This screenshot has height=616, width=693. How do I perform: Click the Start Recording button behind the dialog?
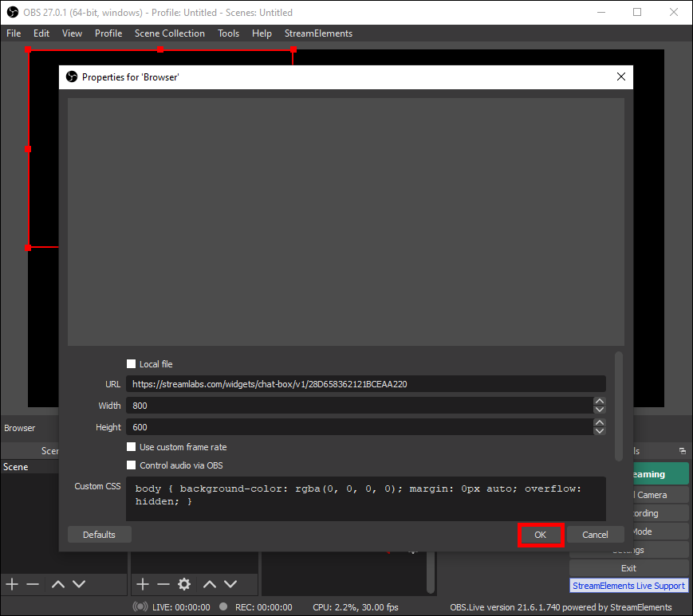tap(660, 513)
